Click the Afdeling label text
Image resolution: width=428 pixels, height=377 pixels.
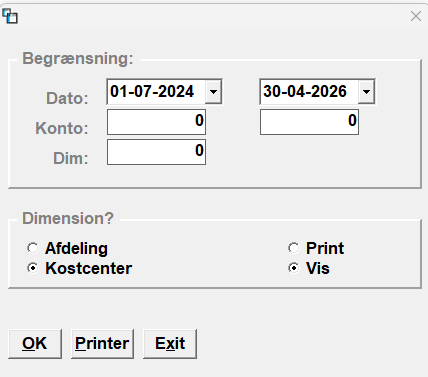pos(76,248)
